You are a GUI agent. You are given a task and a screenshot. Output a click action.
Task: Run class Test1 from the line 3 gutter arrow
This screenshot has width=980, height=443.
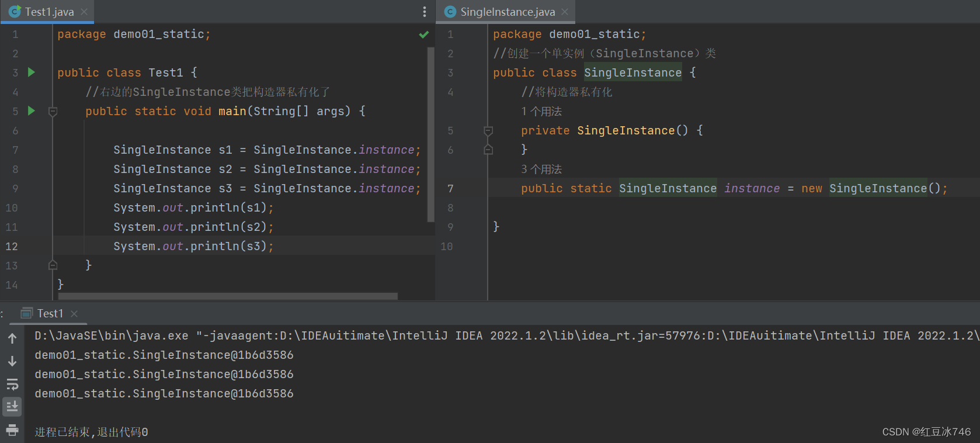[32, 72]
